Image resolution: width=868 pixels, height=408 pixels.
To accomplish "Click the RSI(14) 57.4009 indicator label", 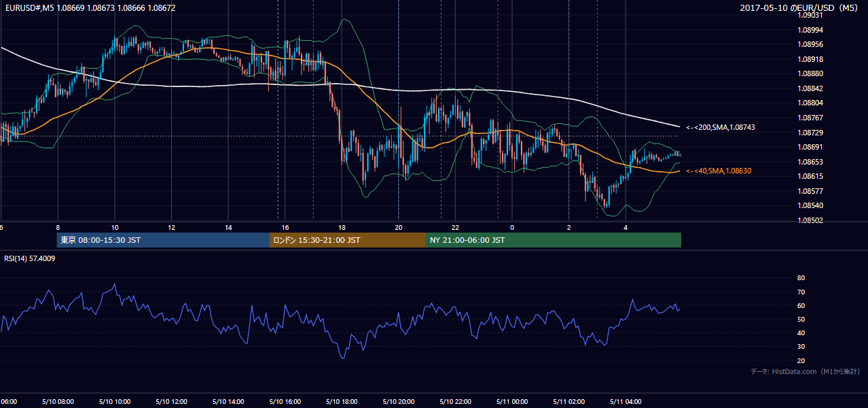I will tap(30, 258).
